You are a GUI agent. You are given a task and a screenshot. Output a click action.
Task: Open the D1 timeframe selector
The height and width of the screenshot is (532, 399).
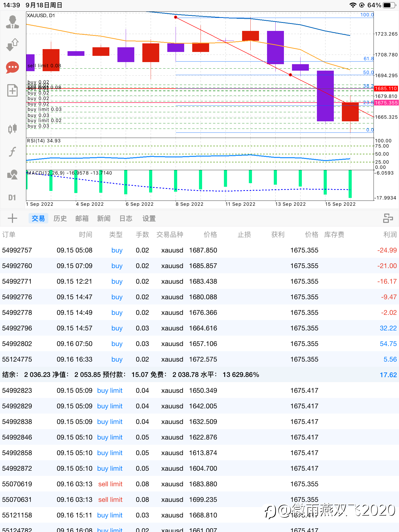[12, 198]
